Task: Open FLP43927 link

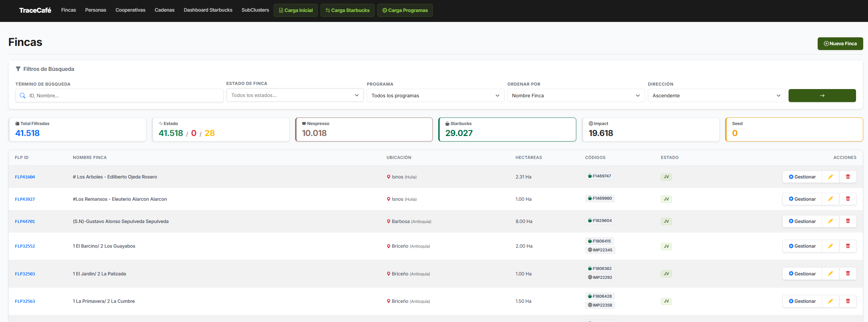Action: [25, 199]
